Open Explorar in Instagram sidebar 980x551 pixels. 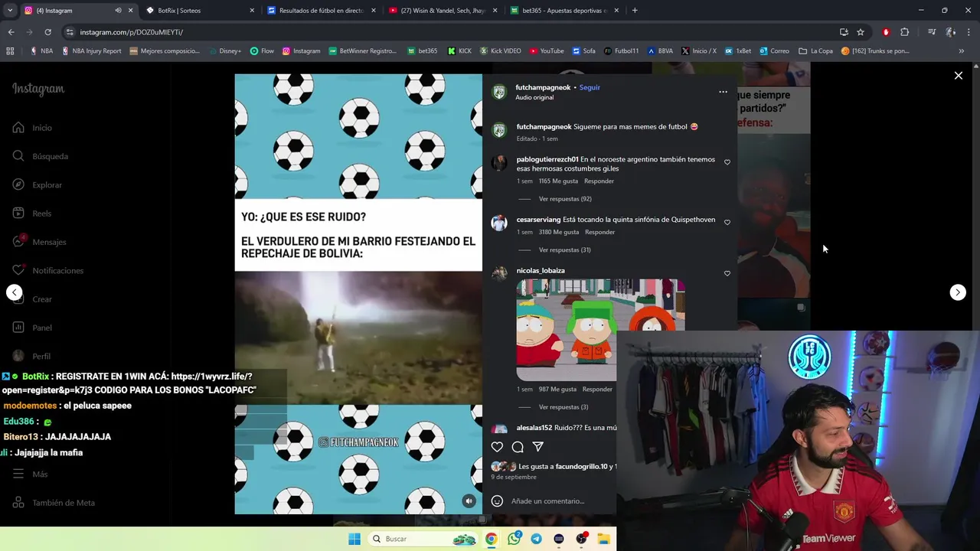tap(38, 185)
